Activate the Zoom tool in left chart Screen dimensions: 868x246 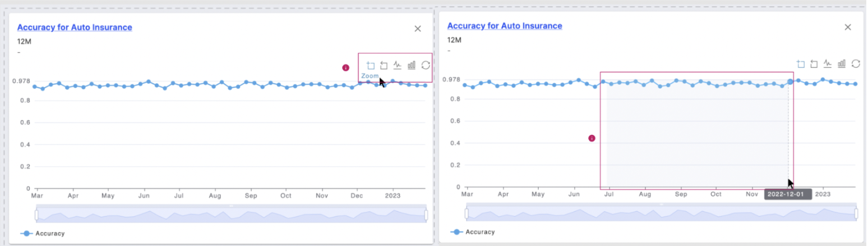coord(371,65)
